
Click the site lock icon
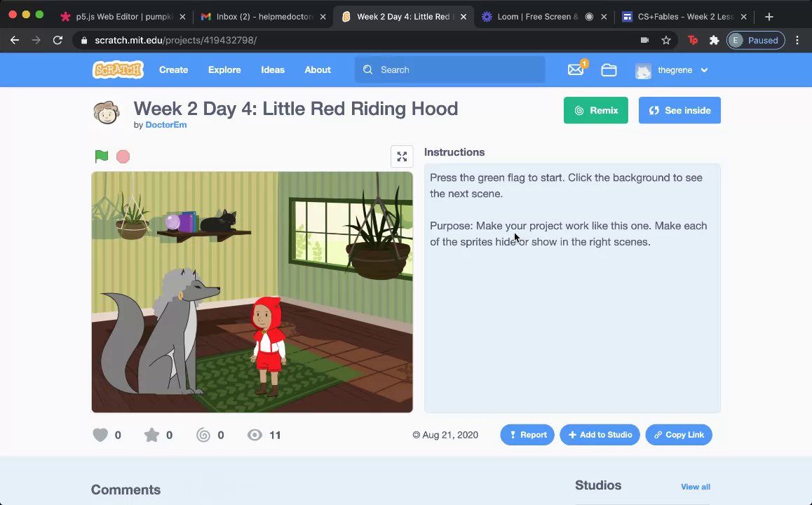[x=84, y=41]
